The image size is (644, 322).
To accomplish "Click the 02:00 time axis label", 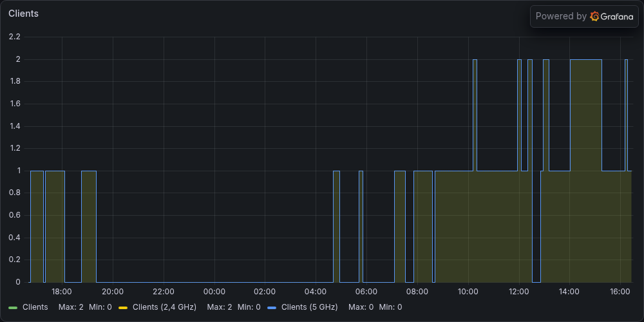I will (x=265, y=292).
